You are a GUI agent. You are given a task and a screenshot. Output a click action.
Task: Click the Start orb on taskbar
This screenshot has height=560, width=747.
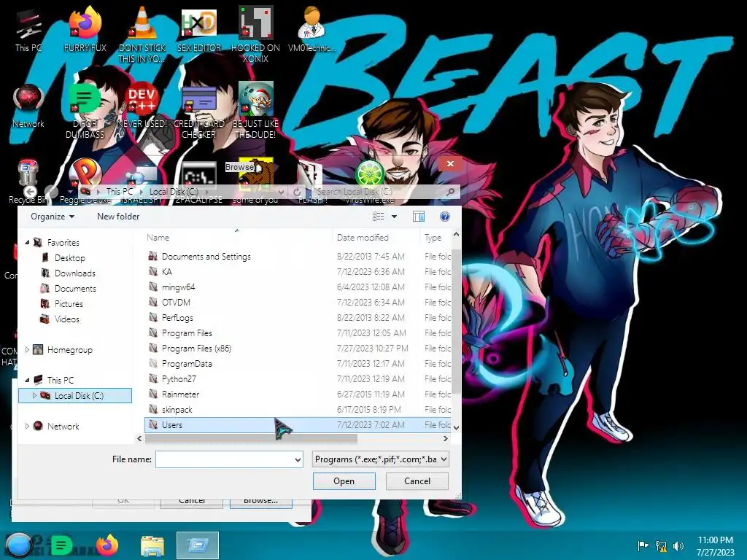[x=18, y=545]
